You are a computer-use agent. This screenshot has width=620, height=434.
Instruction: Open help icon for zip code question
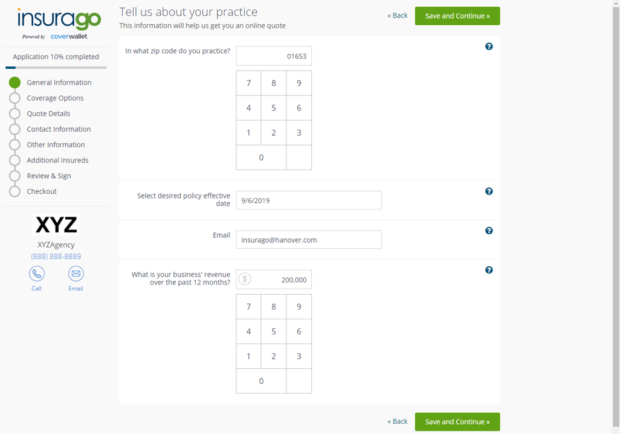point(489,47)
